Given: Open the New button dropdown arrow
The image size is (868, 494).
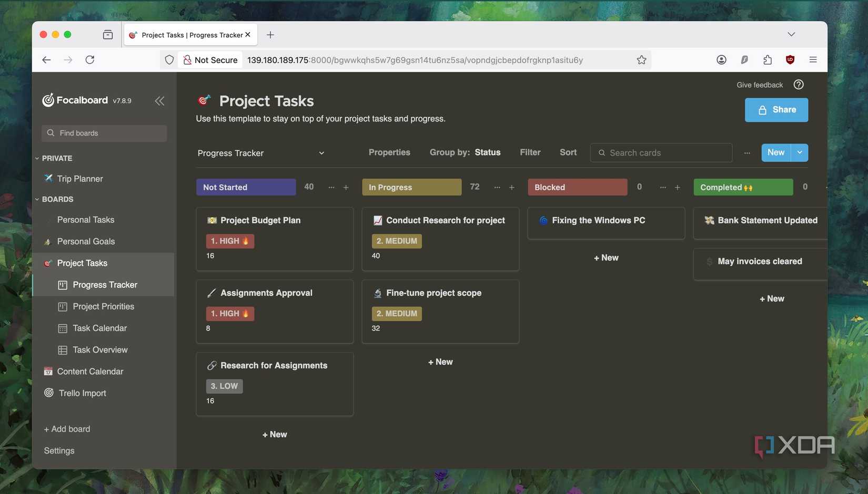Looking at the screenshot, I should (800, 152).
